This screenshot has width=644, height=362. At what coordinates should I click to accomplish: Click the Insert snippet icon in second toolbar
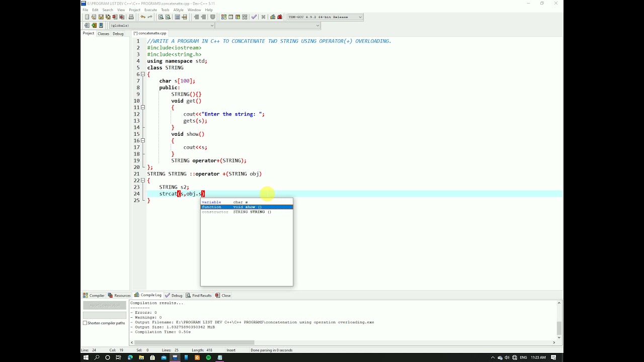[87, 25]
